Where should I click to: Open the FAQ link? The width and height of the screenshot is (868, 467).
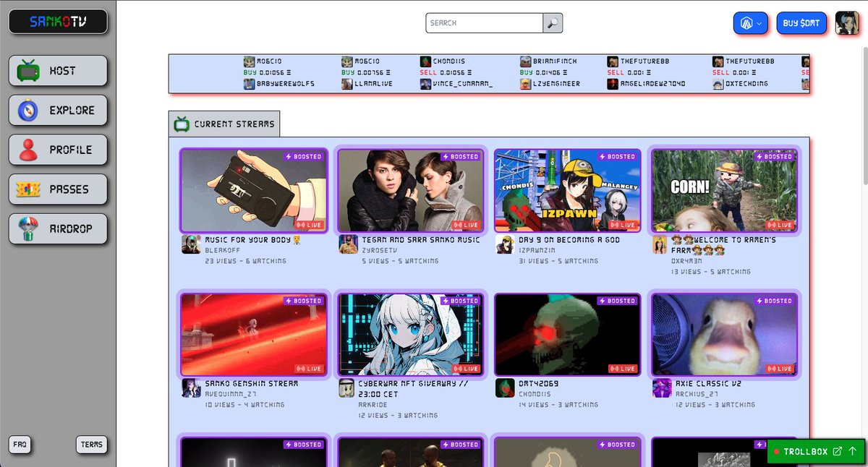coord(20,445)
